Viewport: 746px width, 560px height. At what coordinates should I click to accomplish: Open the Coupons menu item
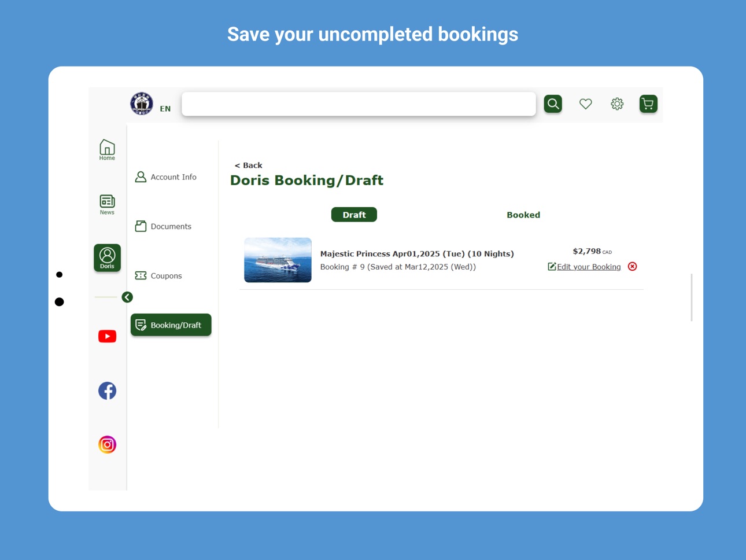tap(158, 276)
